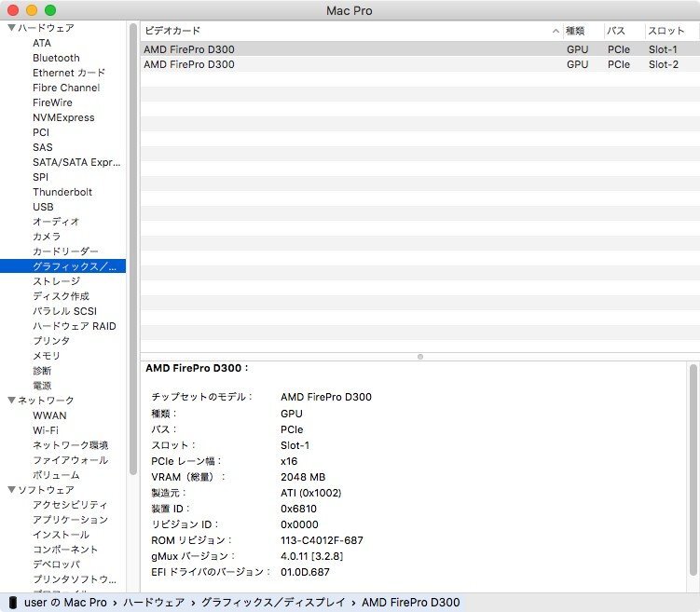Collapse the ソフトウェア section triangle
The width and height of the screenshot is (700, 612).
tap(12, 489)
